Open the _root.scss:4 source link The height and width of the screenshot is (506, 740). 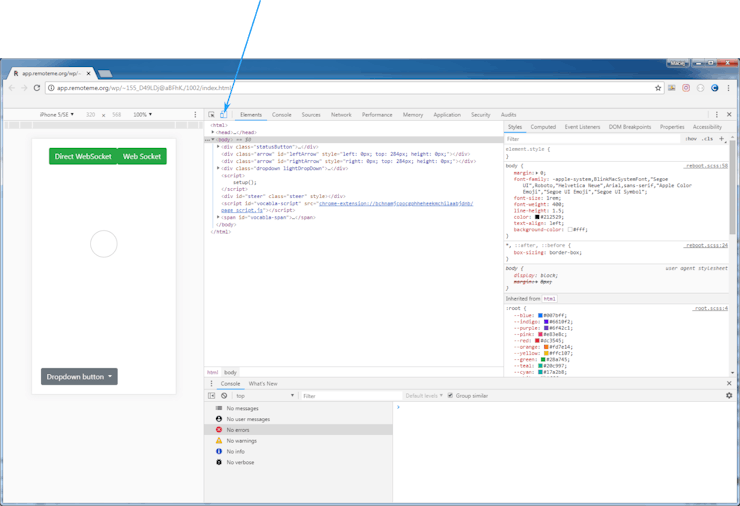coord(711,308)
